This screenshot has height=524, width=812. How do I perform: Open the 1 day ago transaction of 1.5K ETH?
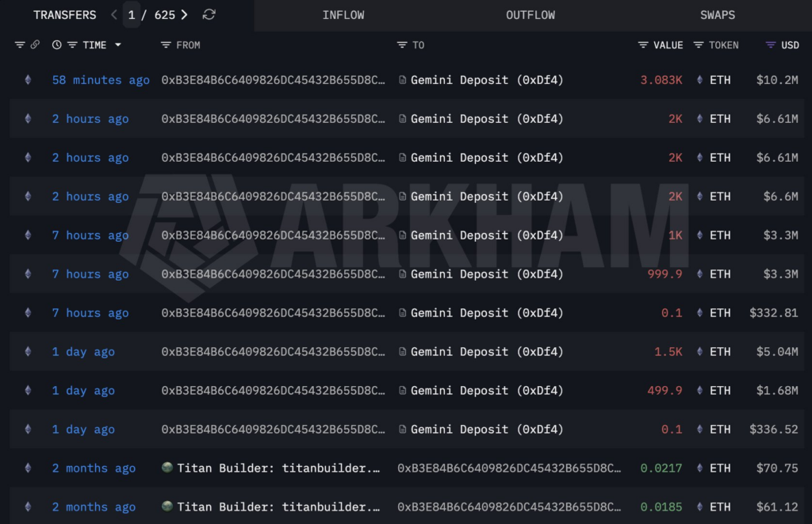[x=83, y=351]
